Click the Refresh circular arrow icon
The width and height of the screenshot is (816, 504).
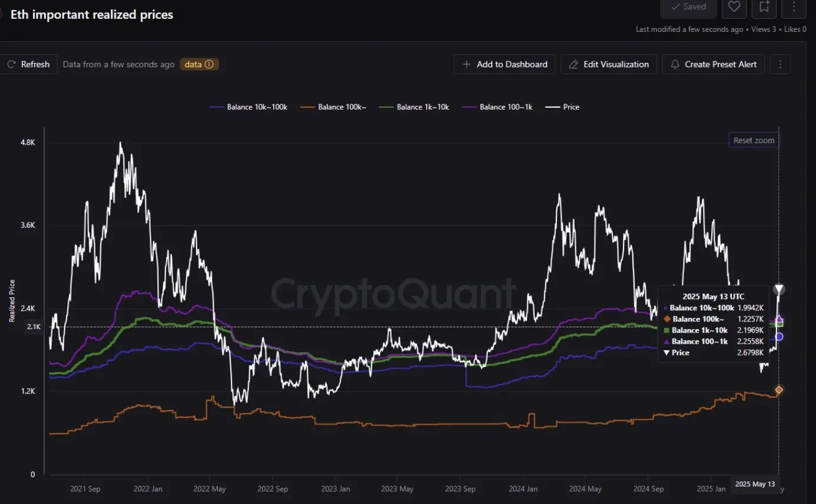pos(11,64)
